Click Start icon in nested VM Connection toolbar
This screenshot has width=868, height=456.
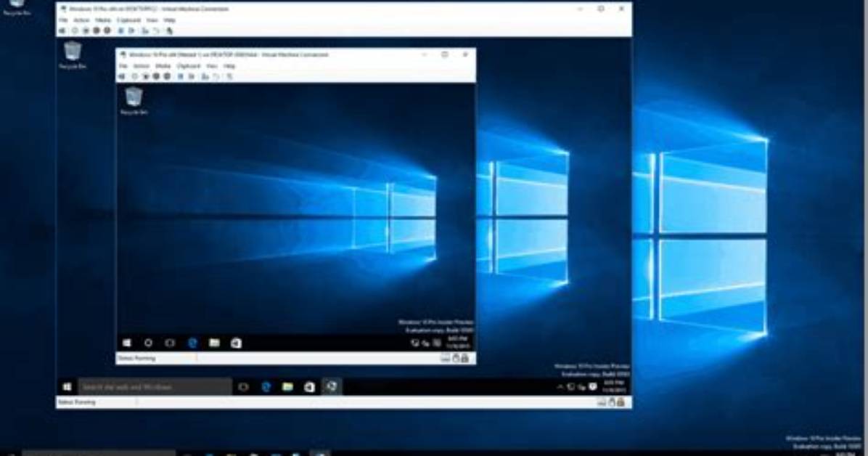click(x=134, y=76)
